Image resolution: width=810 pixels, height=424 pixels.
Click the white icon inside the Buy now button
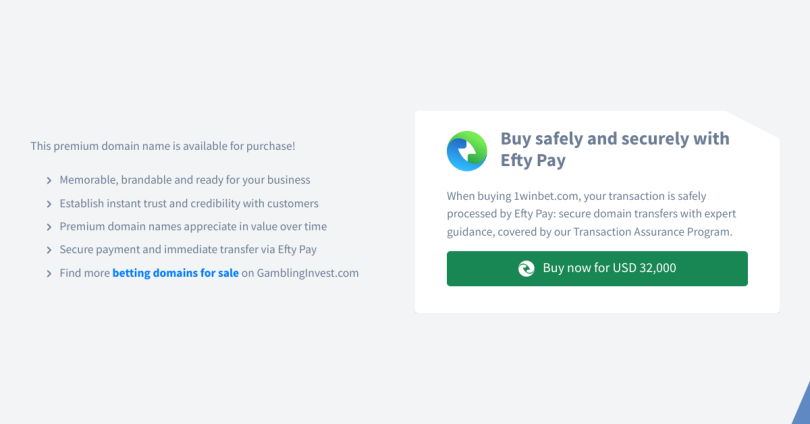pos(526,269)
